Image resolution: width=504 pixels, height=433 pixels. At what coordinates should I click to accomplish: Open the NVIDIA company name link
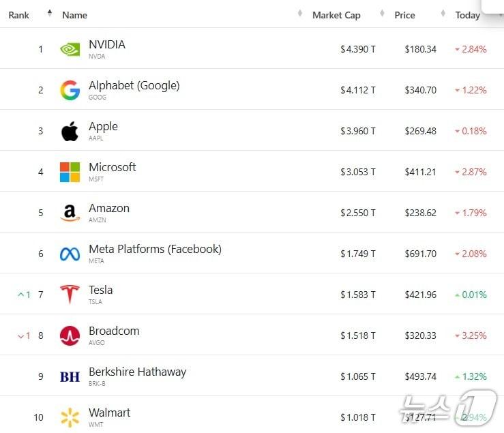(x=107, y=45)
